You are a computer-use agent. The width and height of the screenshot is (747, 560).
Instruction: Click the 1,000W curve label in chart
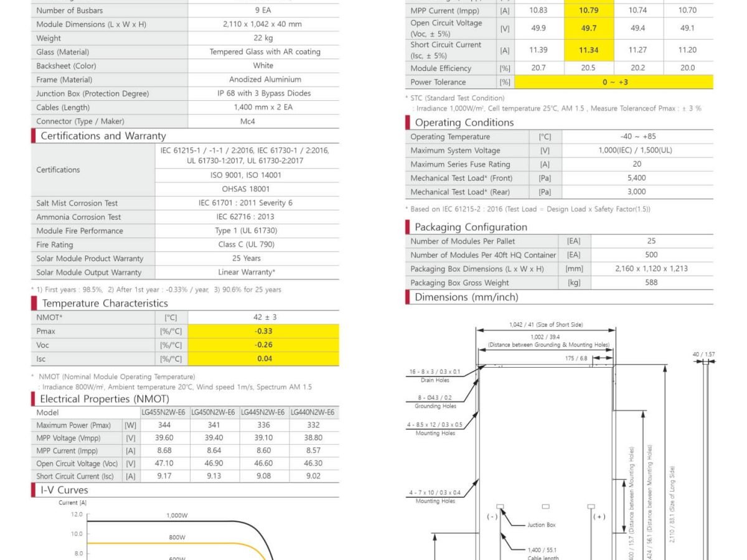pos(177,515)
